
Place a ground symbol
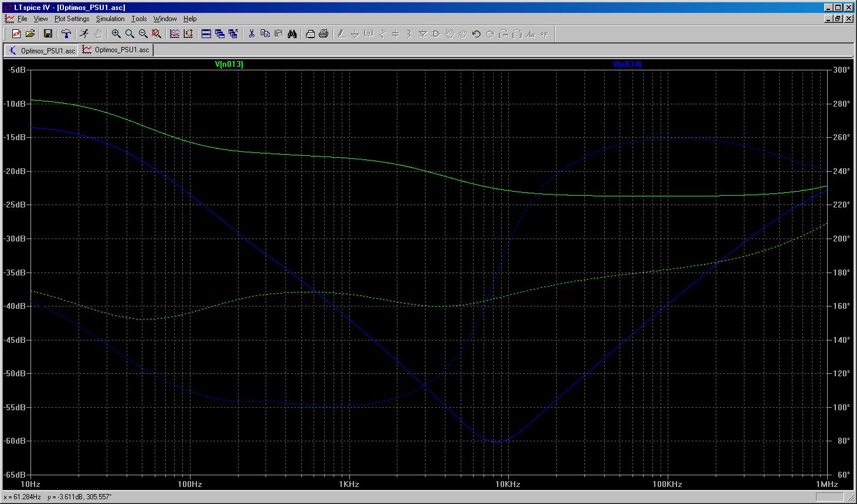(x=355, y=34)
